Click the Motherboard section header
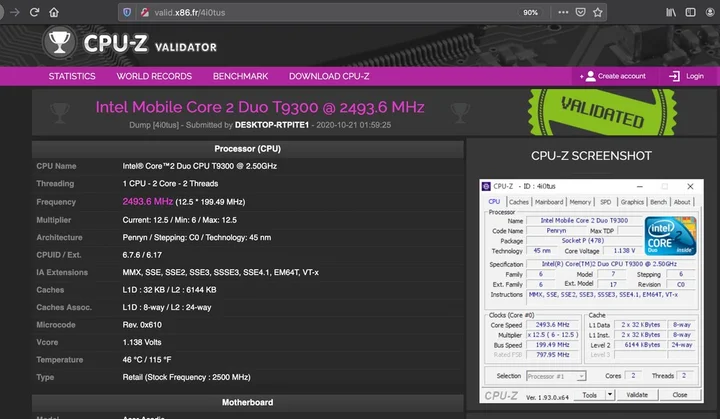720x419 pixels. point(248,402)
